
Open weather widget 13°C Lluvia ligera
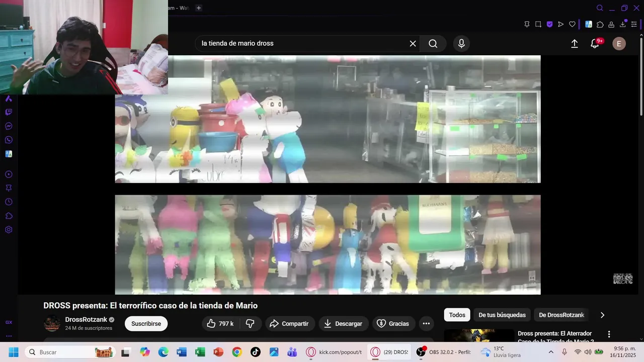[501, 352]
